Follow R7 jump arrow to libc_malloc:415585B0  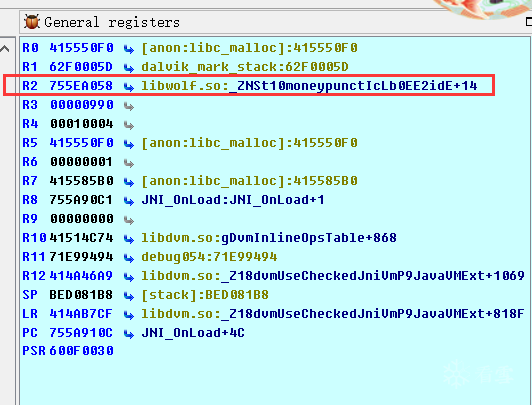(x=129, y=182)
